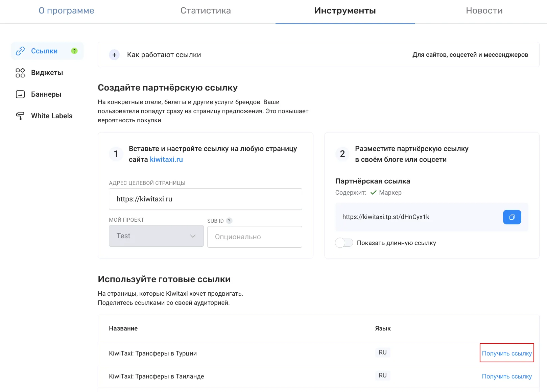Open the Мой проект Test dropdown
Screen dimensions: 547x392
coord(156,236)
